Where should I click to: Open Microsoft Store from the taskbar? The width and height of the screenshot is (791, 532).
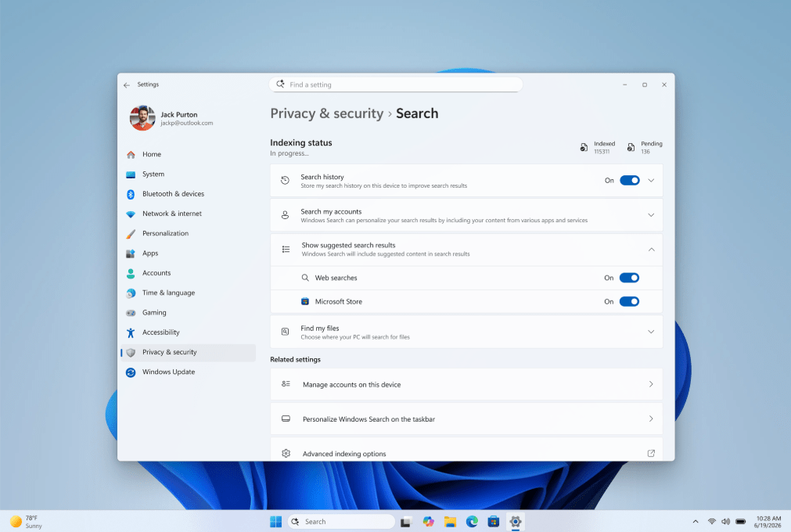pyautogui.click(x=494, y=522)
